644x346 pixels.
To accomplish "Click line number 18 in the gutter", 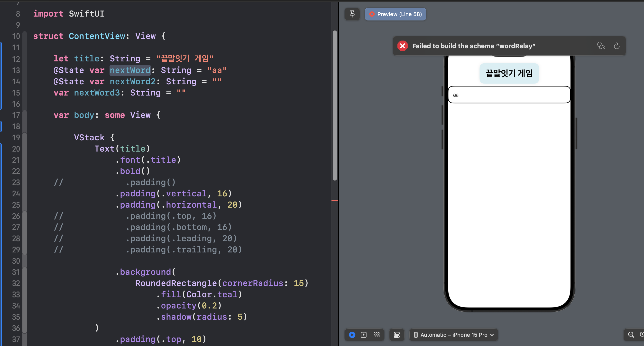I will 16,126.
